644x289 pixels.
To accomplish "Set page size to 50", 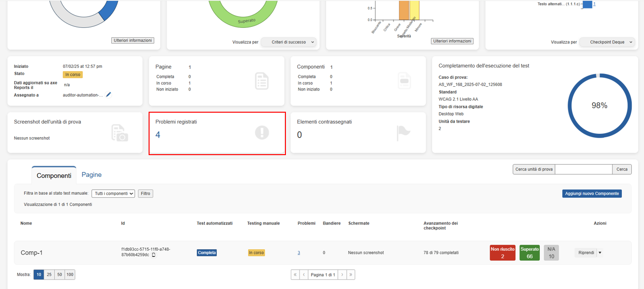I will pyautogui.click(x=59, y=274).
